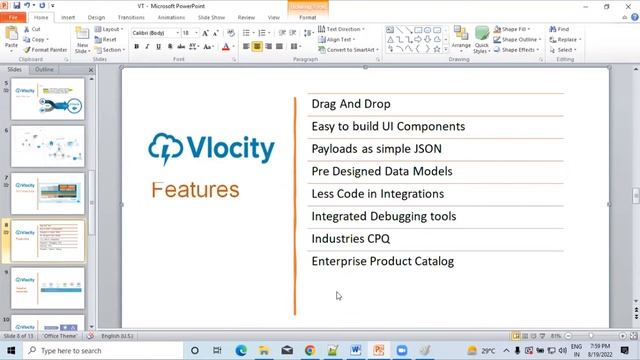
Task: Click the Undo icon in quick access toolbar
Action: point(27,6)
